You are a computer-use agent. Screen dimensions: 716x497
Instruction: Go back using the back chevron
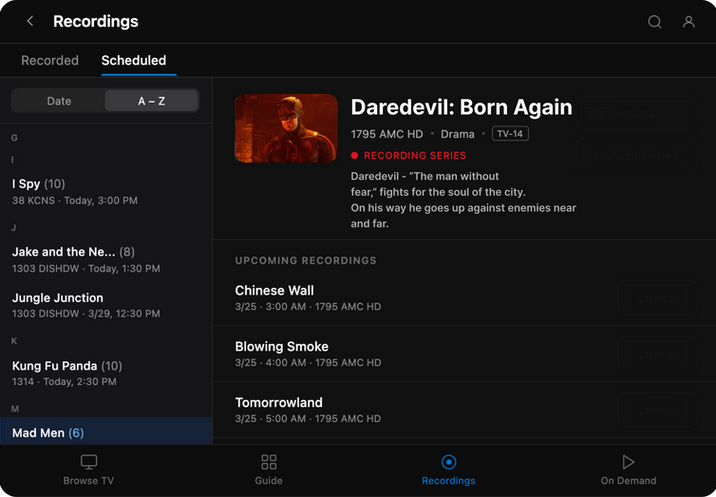tap(30, 21)
